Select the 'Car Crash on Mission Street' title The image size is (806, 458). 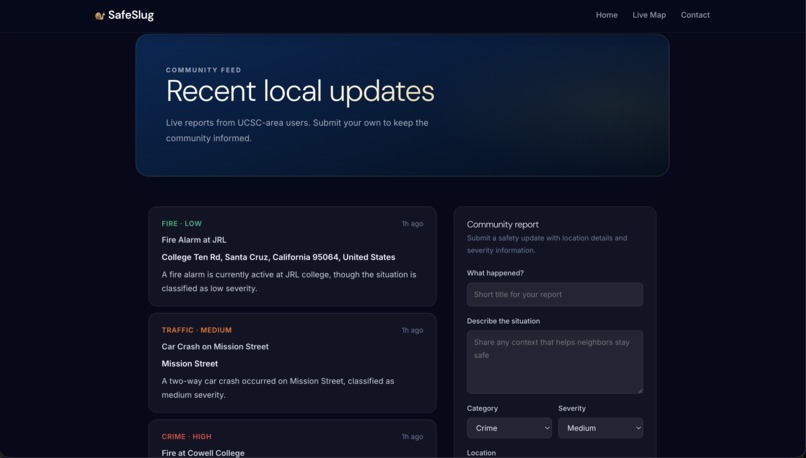click(215, 346)
